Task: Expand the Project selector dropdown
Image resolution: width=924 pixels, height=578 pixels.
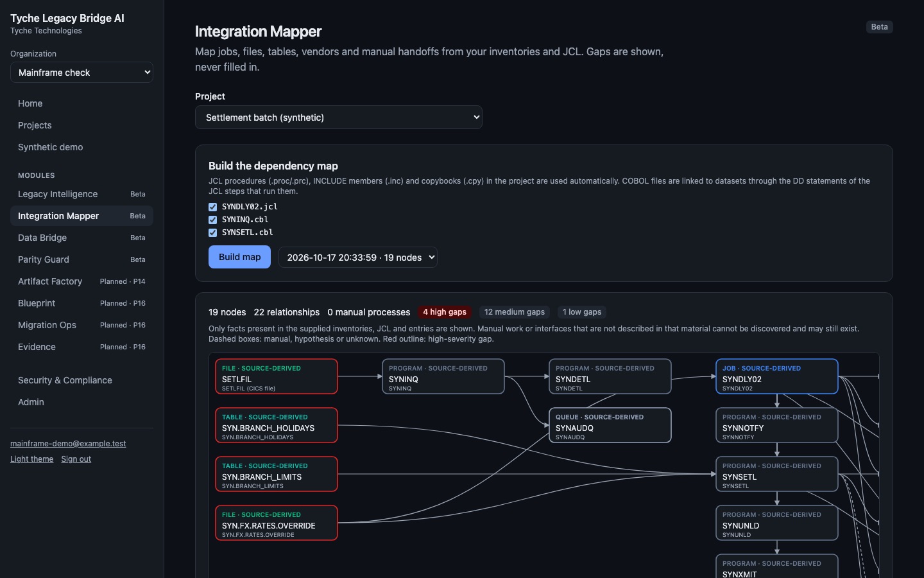Action: 338,118
